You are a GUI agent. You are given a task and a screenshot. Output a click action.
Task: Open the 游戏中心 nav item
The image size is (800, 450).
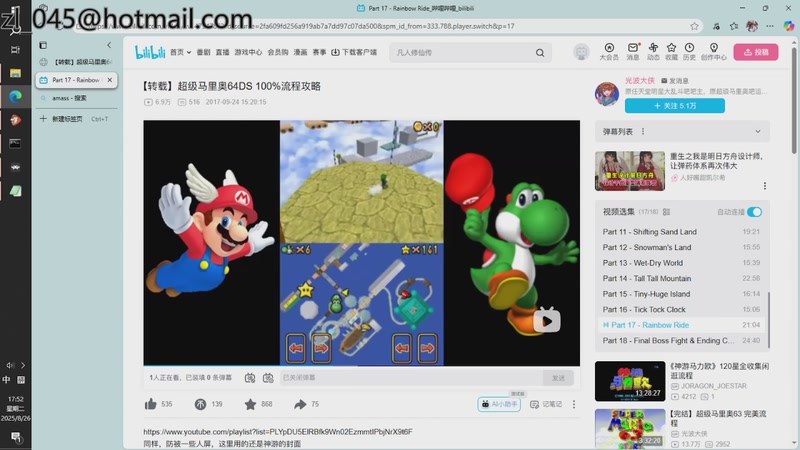[x=248, y=52]
